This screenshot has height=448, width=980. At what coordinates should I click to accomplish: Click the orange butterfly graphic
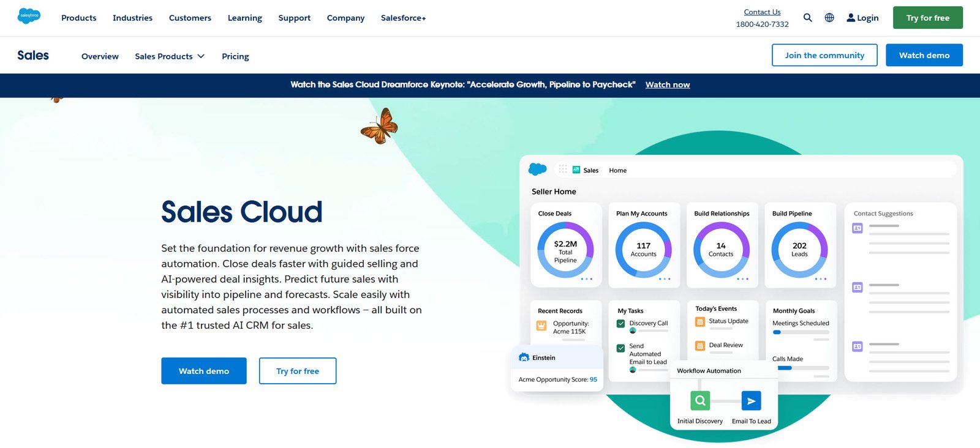(x=380, y=126)
